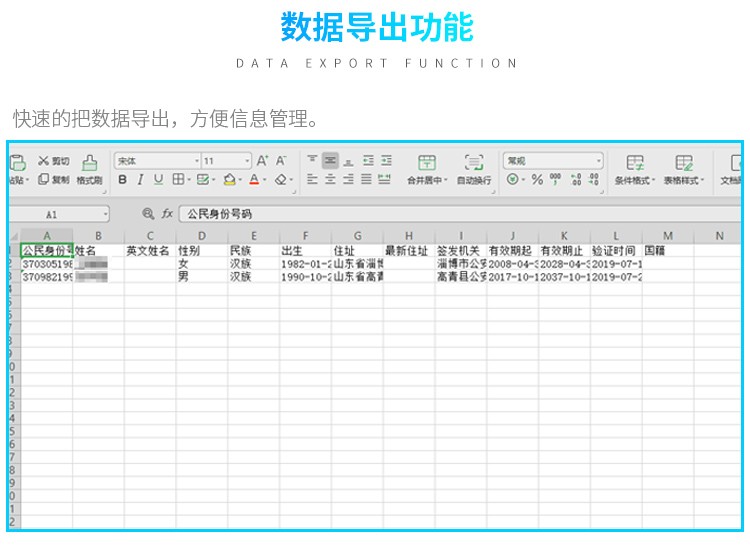The image size is (750, 549).
Task: Click the fx insert function icon
Action: [x=167, y=214]
